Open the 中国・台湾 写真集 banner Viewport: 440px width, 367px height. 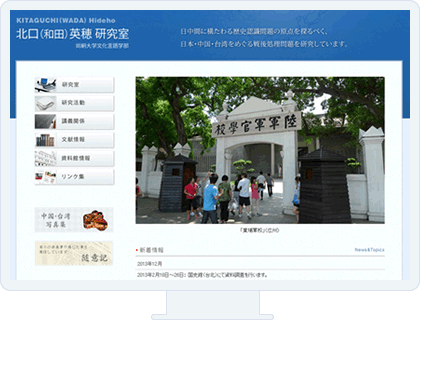74,220
